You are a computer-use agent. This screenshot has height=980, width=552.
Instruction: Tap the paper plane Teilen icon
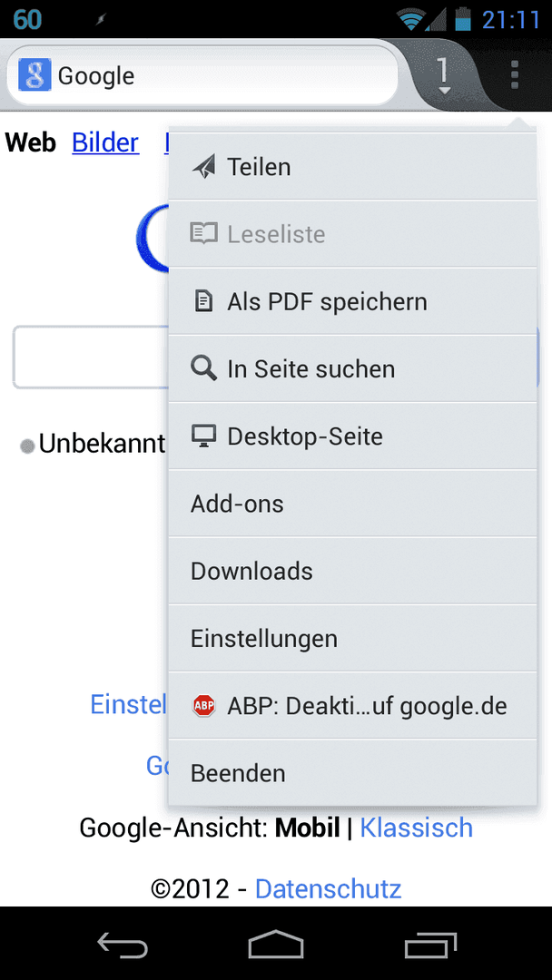[203, 167]
